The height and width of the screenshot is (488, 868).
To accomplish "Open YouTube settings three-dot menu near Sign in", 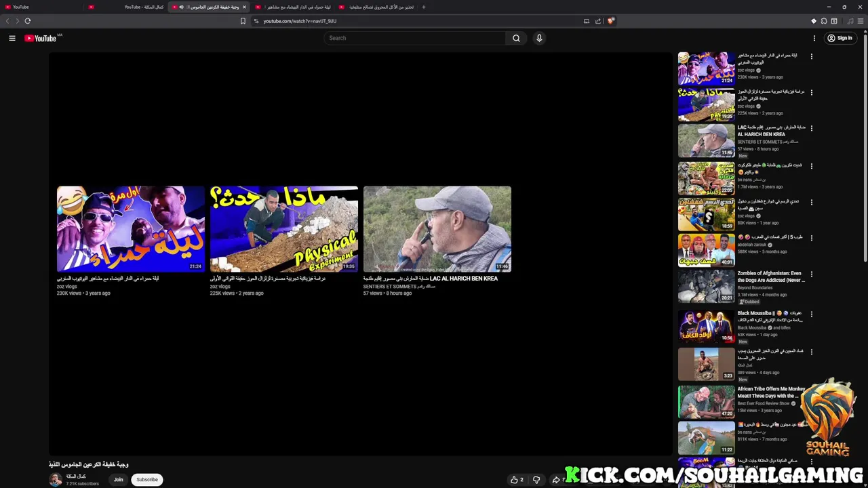I will point(814,38).
